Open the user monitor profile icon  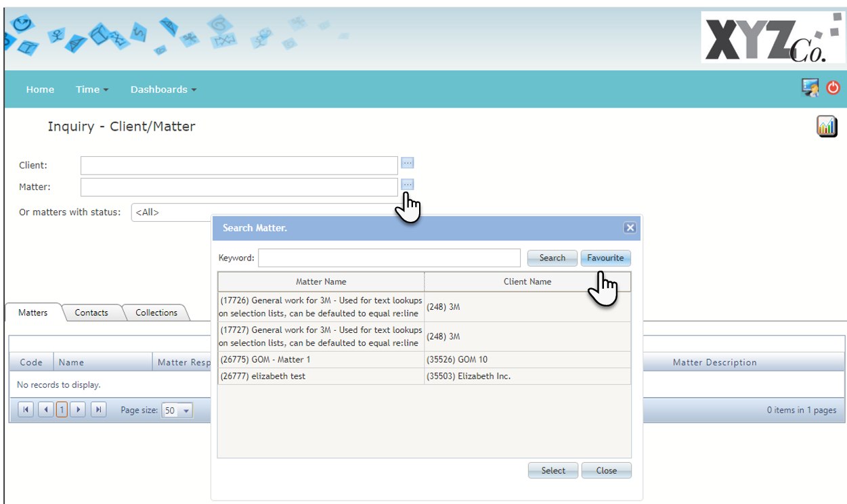tap(810, 88)
